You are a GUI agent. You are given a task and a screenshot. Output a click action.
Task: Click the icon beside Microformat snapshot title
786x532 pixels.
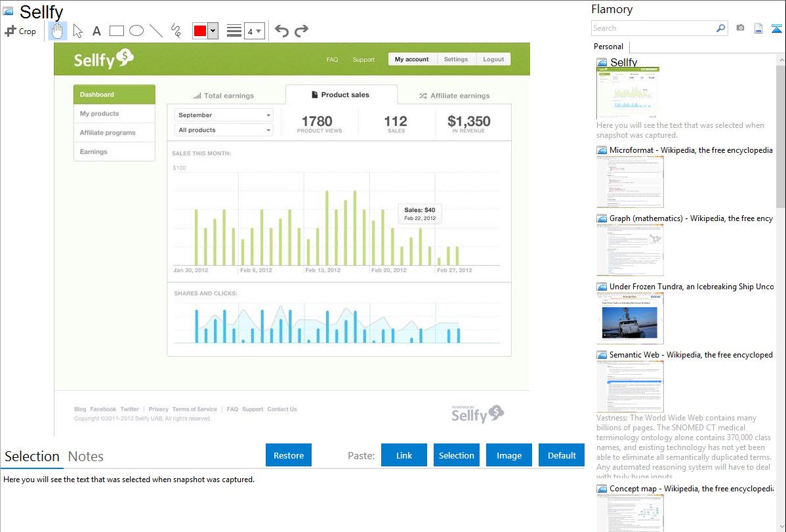(x=602, y=150)
